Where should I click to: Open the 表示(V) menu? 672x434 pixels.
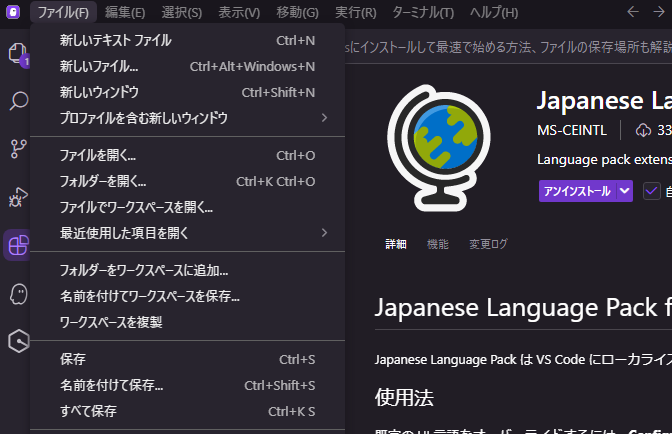239,12
